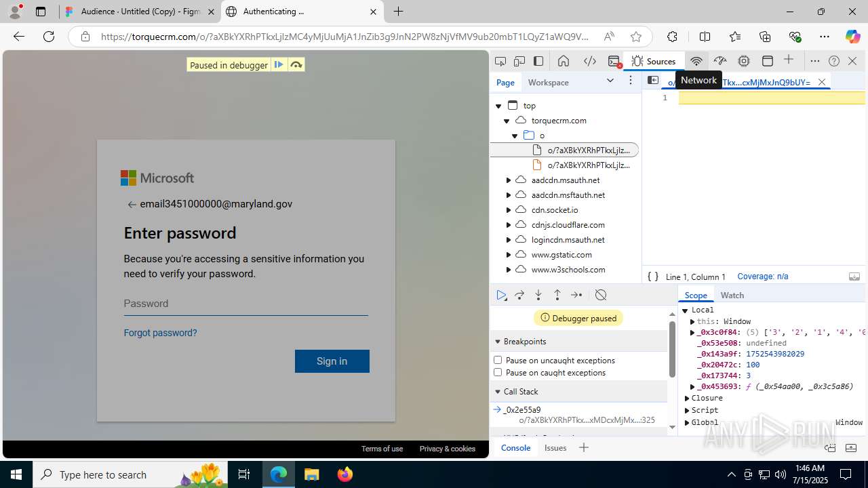Viewport: 868px width, 488px height.
Task: Deactivate breakpoints icon in the debugger toolbar
Action: click(x=601, y=295)
